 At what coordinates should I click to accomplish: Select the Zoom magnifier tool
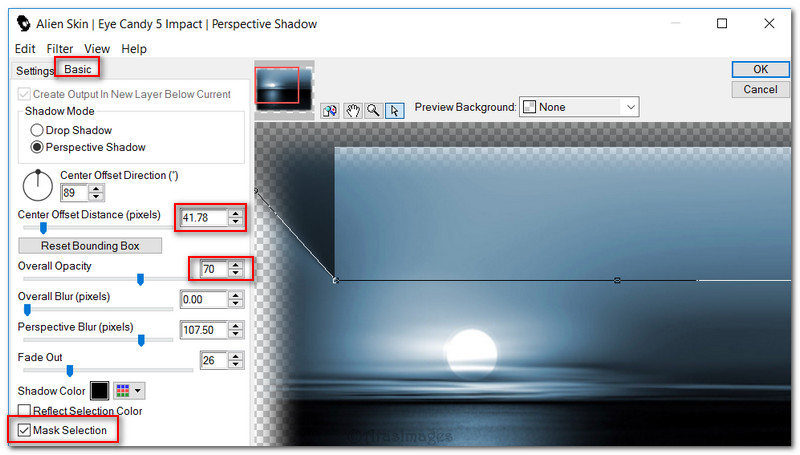[x=373, y=110]
